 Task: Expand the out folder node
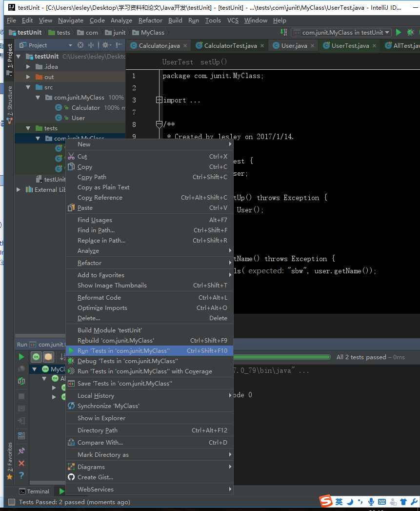coord(28,77)
